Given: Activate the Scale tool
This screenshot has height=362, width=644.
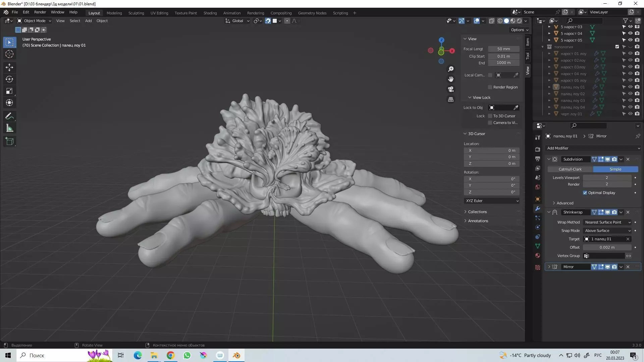Looking at the screenshot, I should coord(9,91).
